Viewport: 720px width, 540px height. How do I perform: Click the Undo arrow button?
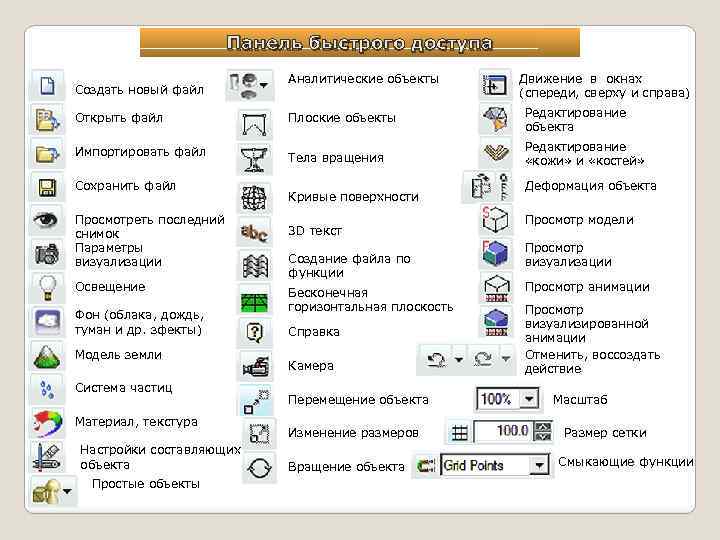[436, 360]
